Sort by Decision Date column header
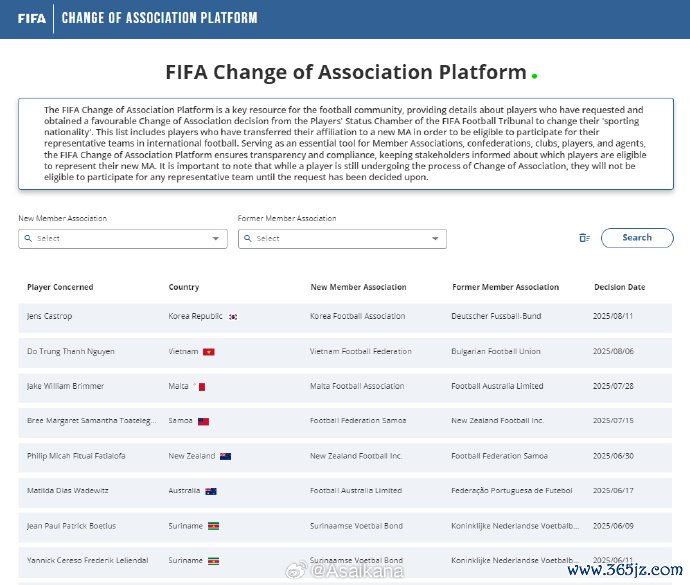Viewport: 690px width, 585px height. point(619,287)
